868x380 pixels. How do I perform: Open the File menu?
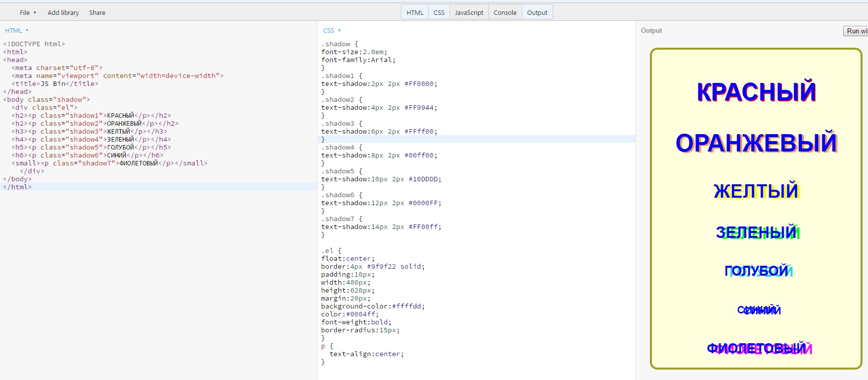coord(28,12)
